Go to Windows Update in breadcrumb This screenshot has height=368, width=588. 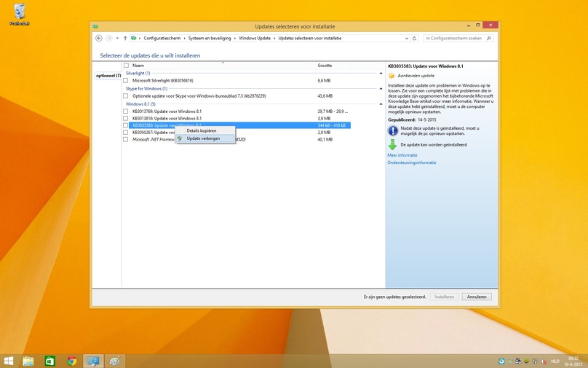[255, 38]
